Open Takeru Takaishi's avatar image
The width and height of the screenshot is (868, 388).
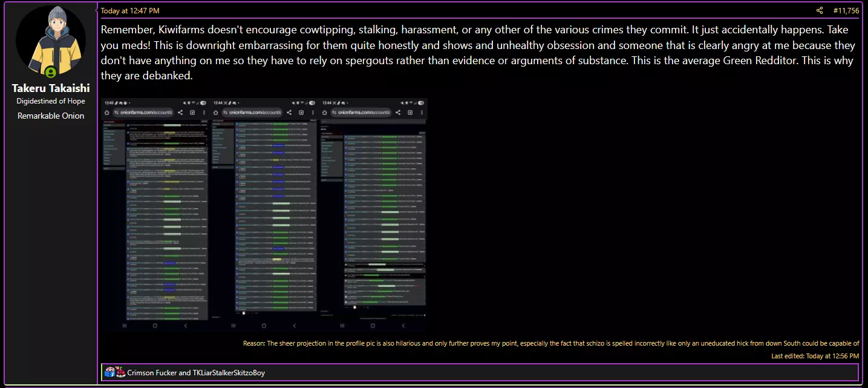point(51,40)
